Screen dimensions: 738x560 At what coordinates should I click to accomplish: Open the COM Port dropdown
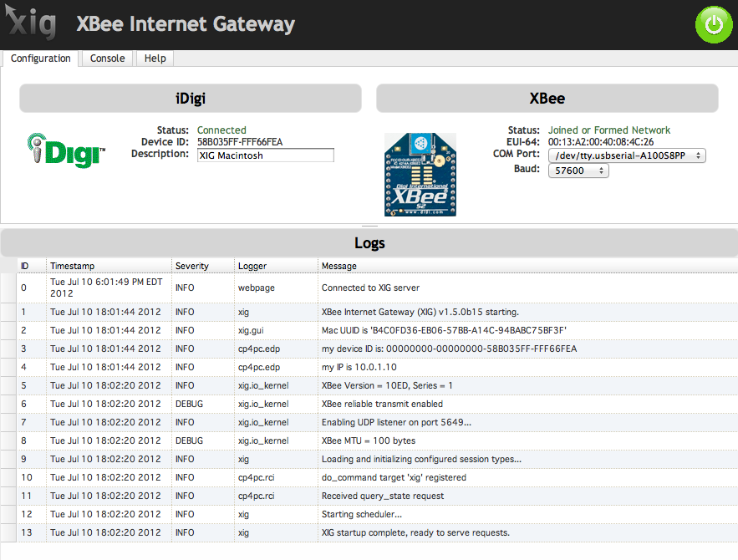click(627, 155)
